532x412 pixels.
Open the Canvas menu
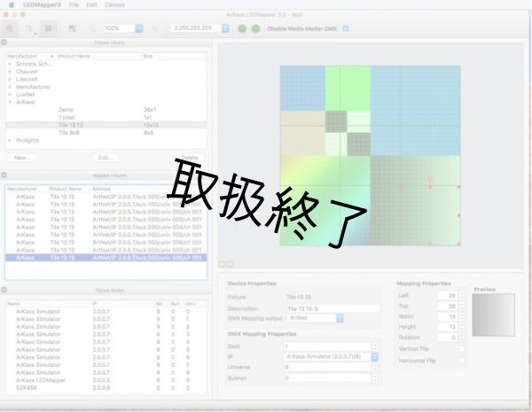tap(114, 4)
